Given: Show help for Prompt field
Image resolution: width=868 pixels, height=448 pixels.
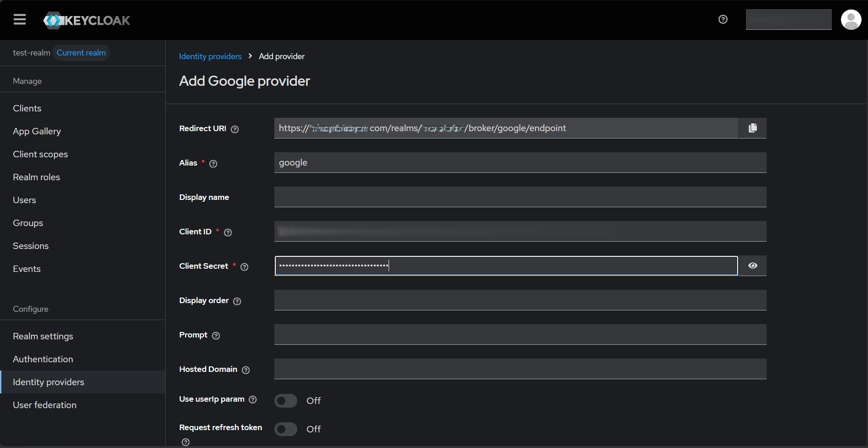Looking at the screenshot, I should click(x=216, y=336).
